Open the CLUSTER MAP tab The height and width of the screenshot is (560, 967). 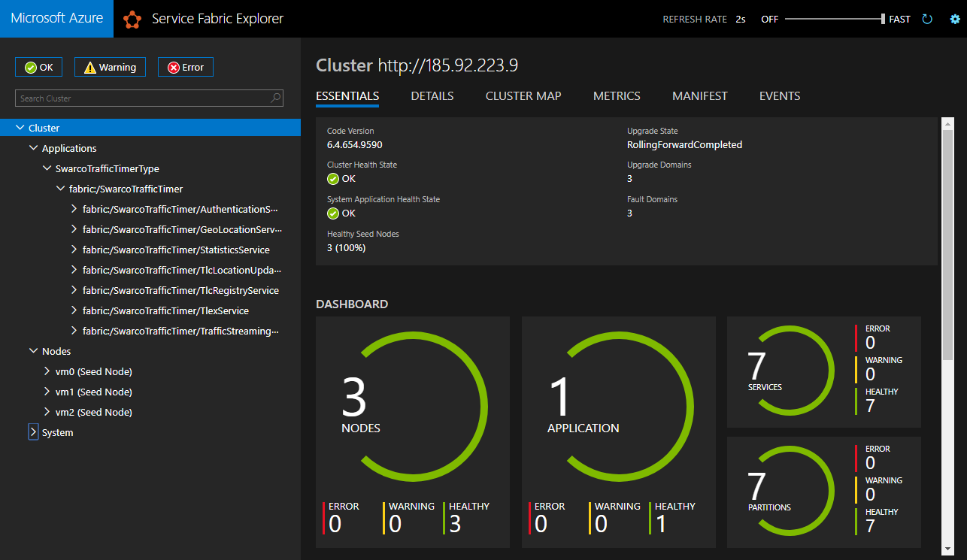[523, 96]
